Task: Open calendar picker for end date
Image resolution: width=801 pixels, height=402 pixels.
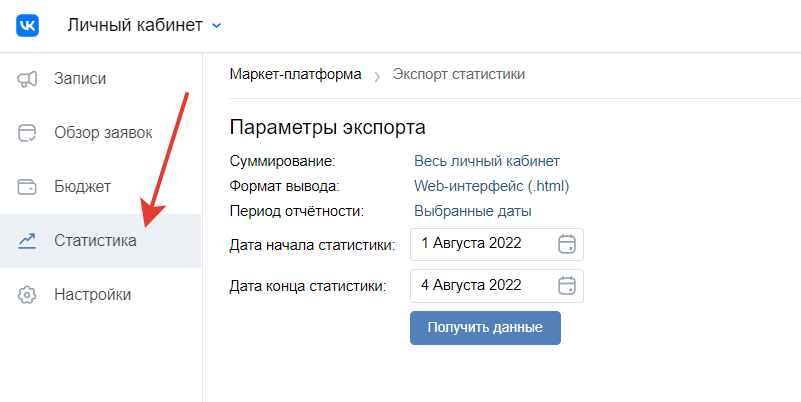Action: click(567, 286)
